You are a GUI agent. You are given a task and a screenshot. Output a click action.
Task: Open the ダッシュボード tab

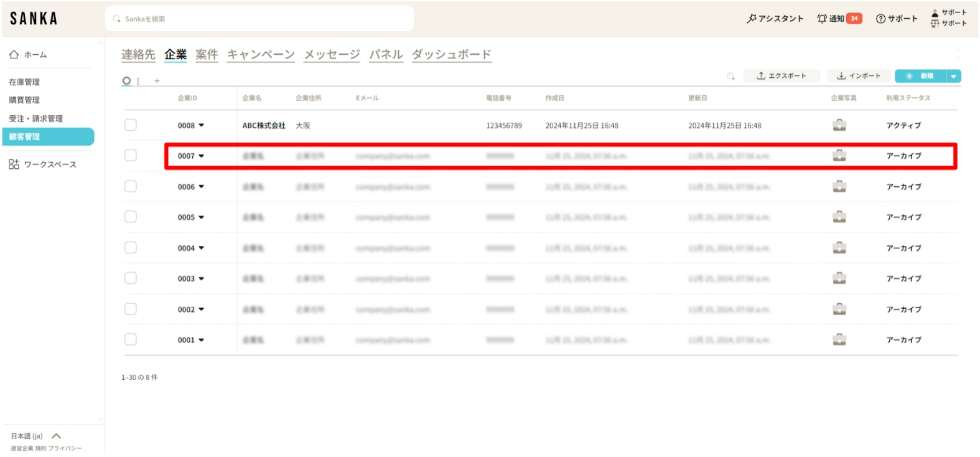coord(451,55)
